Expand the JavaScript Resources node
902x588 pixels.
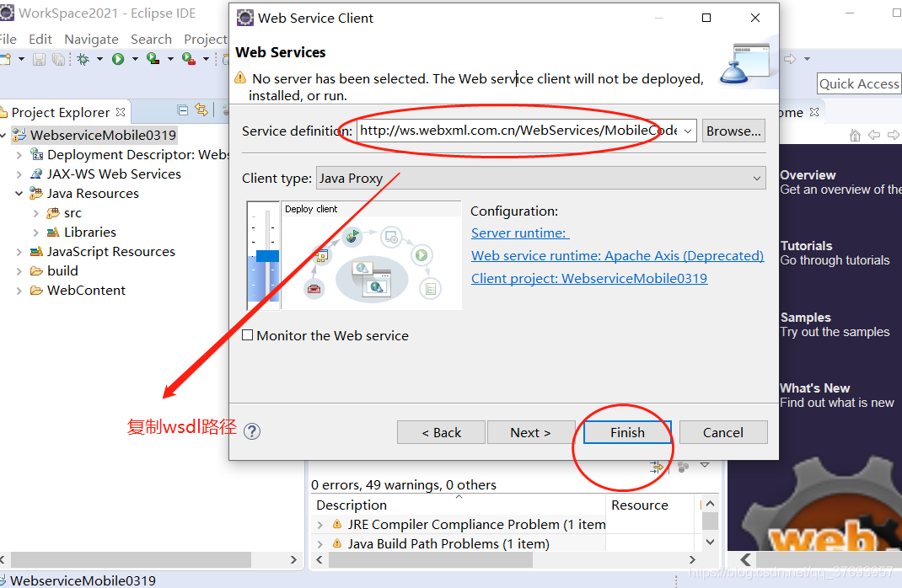pyautogui.click(x=19, y=252)
